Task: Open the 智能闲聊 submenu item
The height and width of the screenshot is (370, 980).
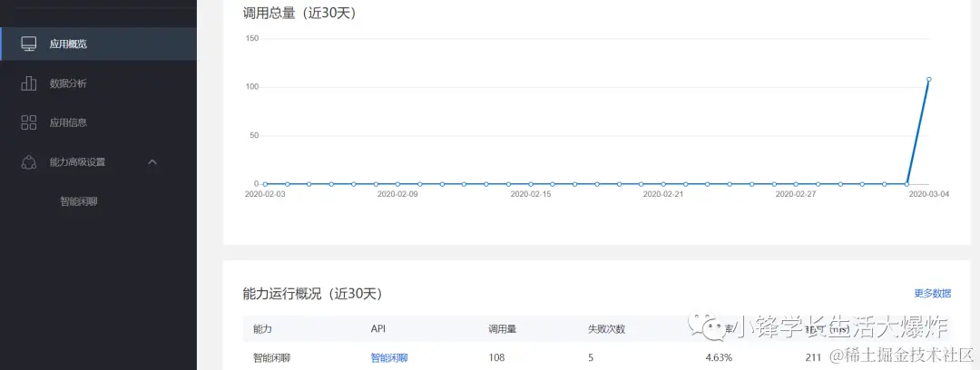Action: coord(79,201)
